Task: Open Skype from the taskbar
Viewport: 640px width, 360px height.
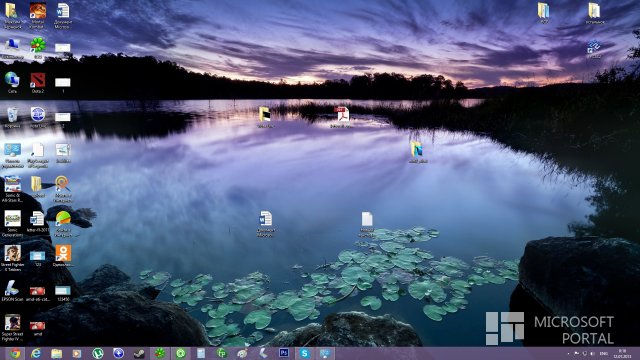Action: (304, 353)
